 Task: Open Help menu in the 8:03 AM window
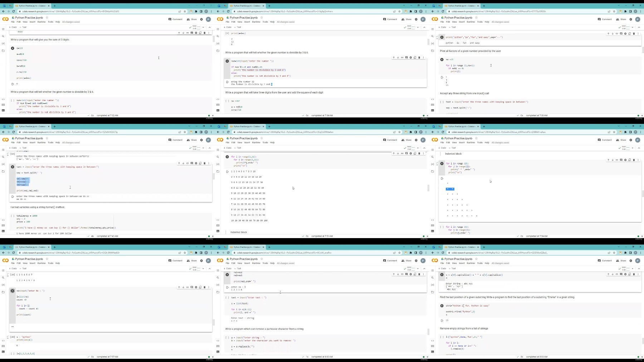[487, 263]
